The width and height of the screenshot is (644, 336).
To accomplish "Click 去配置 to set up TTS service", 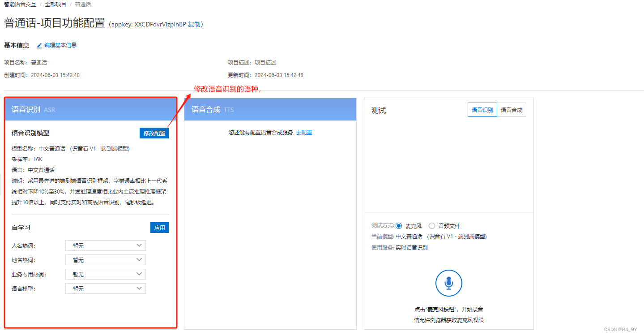I will point(303,132).
